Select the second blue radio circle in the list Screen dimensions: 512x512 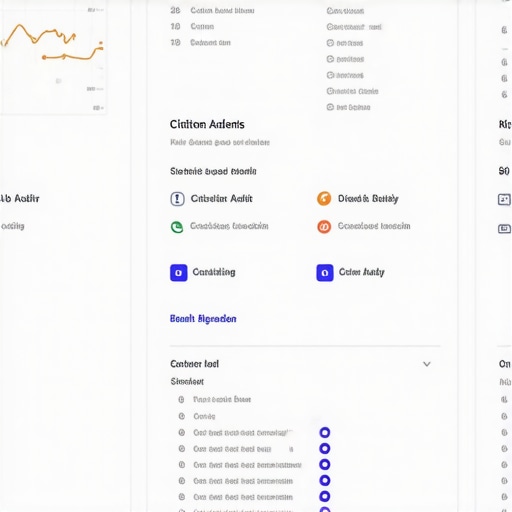325,448
